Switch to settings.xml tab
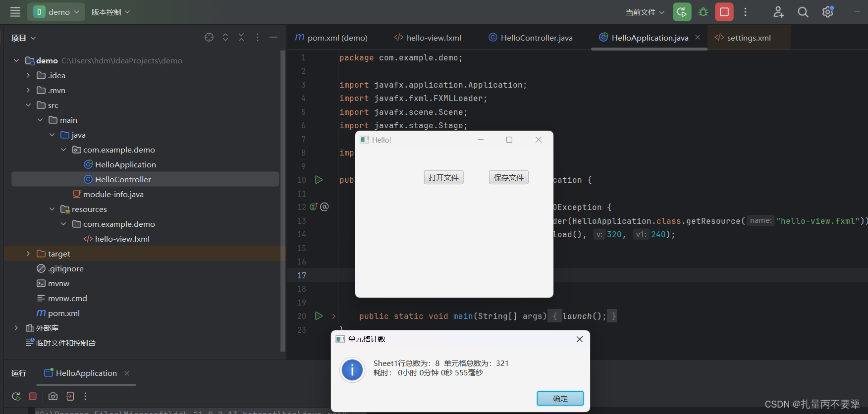 [743, 38]
